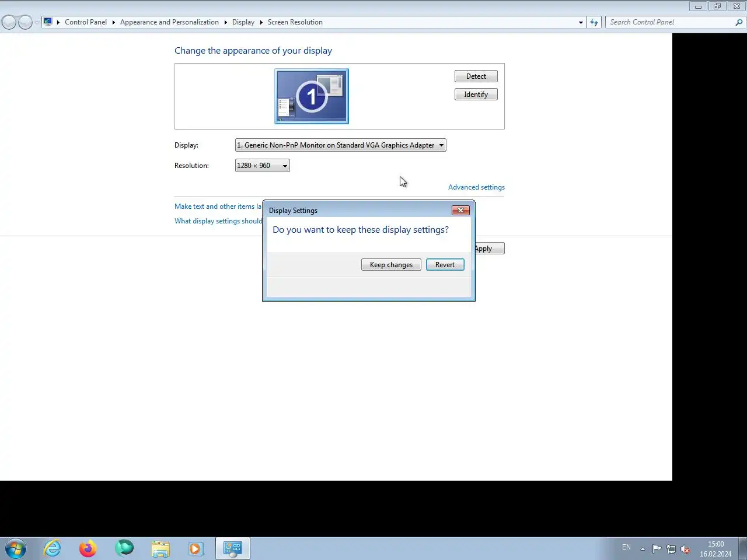Click the search magnifier icon
This screenshot has height=560, width=747.
click(x=739, y=22)
